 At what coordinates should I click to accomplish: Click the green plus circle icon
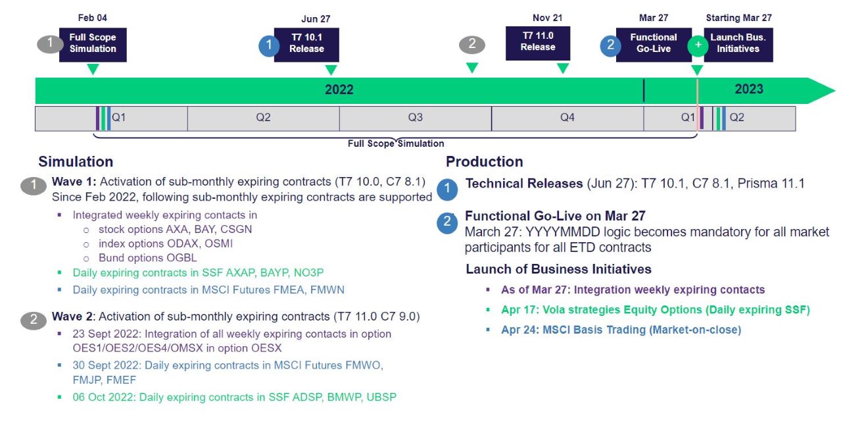pyautogui.click(x=697, y=45)
